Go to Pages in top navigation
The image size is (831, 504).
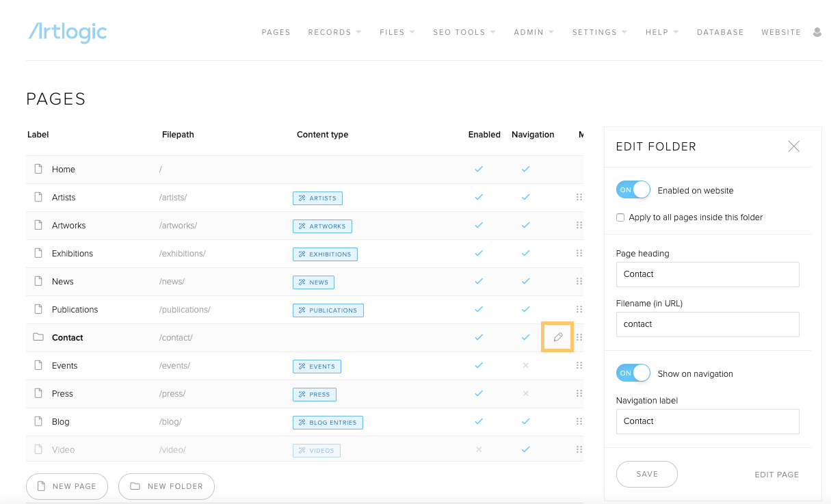pos(276,32)
